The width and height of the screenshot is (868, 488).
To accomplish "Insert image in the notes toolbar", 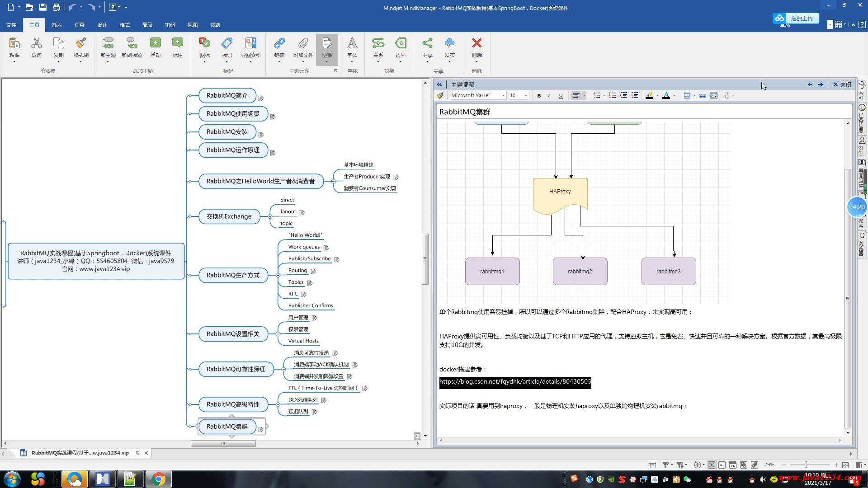I will 714,95.
